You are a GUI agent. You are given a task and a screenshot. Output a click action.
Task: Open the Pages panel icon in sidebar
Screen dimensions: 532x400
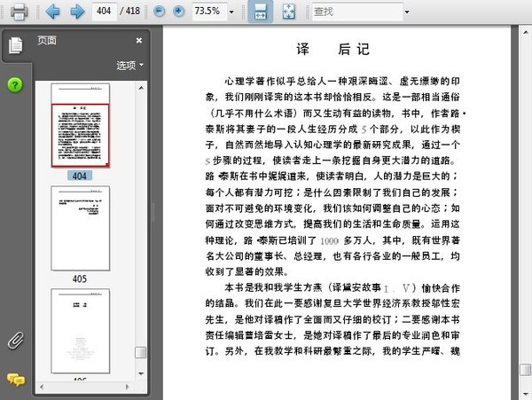[15, 48]
